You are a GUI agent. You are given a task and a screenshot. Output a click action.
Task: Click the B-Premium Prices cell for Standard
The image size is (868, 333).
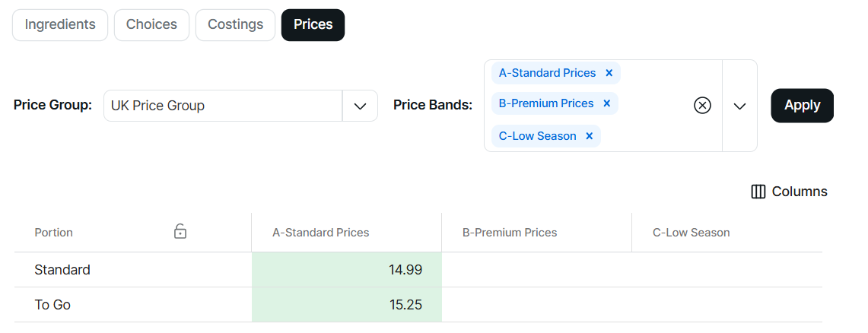(x=536, y=270)
